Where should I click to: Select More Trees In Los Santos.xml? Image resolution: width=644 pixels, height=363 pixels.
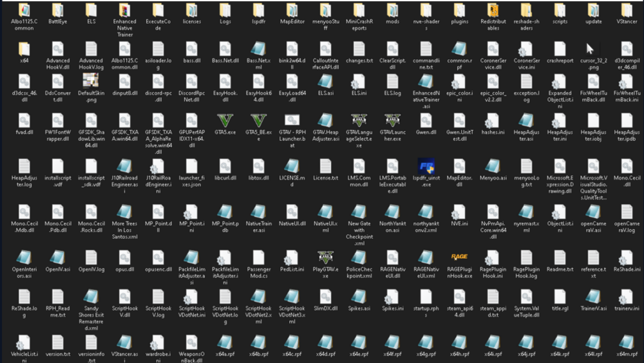click(124, 212)
